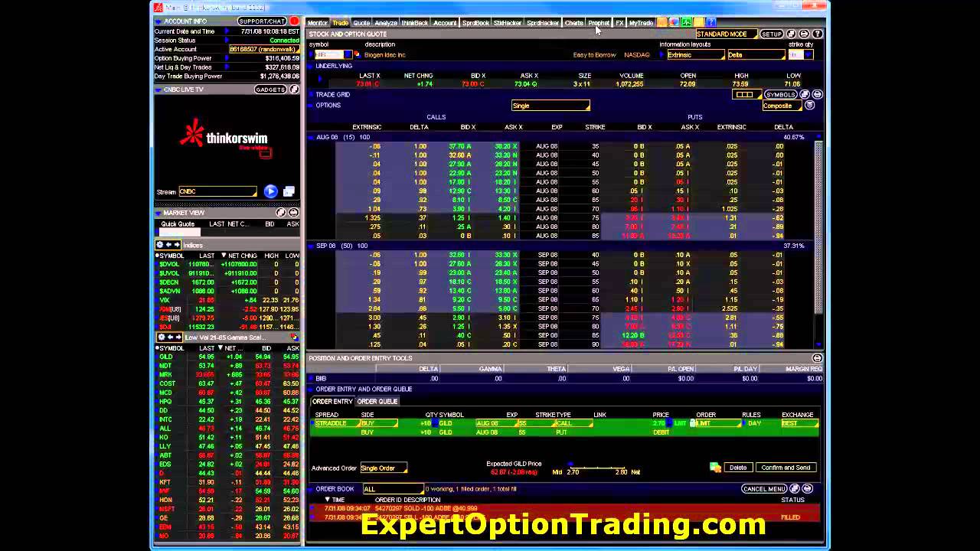
Task: Open the SprdBook tab
Action: click(x=475, y=23)
